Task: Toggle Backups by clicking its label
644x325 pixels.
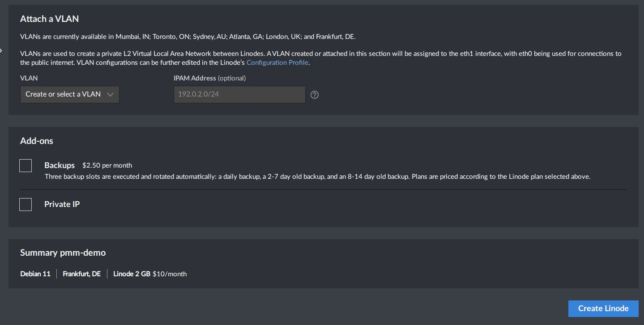Action: point(60,165)
